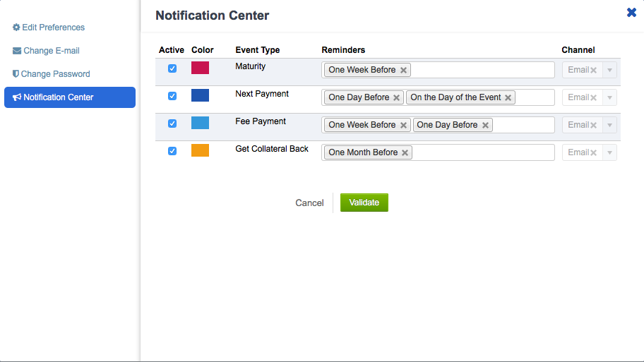644x362 pixels.
Task: Close the Notification Center dialog
Action: pyautogui.click(x=632, y=13)
